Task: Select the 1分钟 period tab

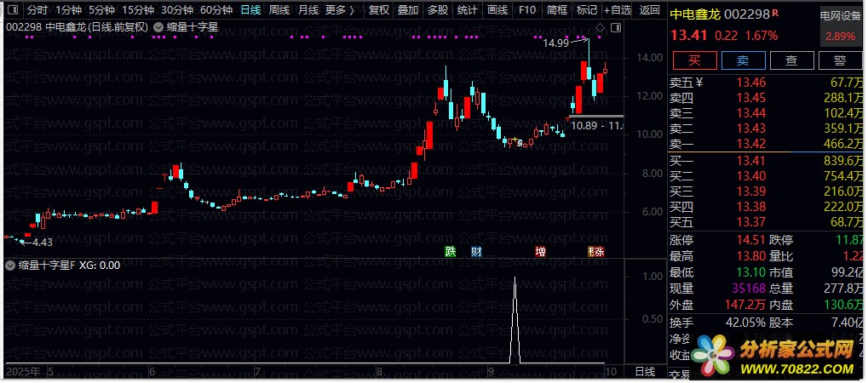Action: (x=69, y=10)
